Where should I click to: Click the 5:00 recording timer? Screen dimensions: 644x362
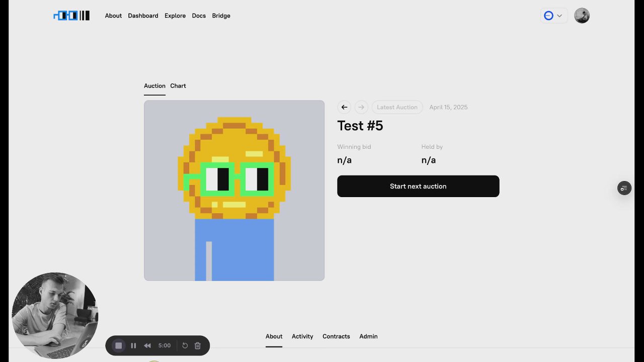click(x=165, y=345)
